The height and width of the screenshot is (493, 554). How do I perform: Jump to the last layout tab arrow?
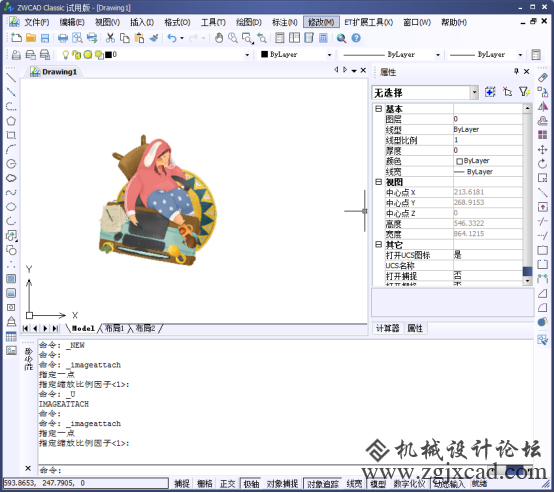pos(55,328)
